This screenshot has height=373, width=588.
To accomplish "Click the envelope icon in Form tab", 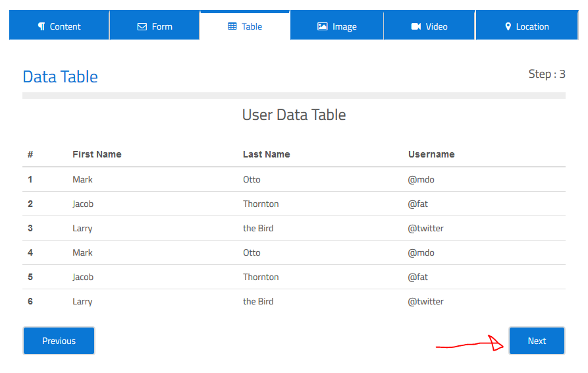I will pyautogui.click(x=142, y=26).
